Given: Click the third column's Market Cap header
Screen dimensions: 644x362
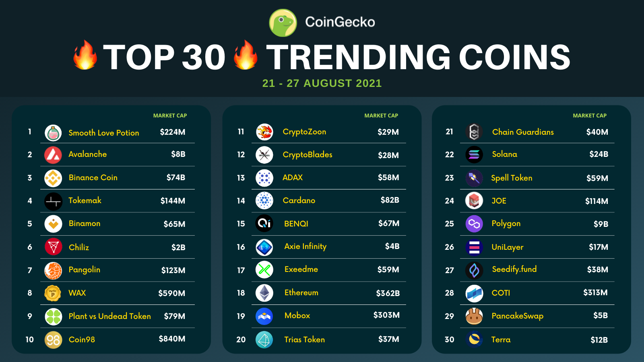Looking at the screenshot, I should [x=590, y=115].
